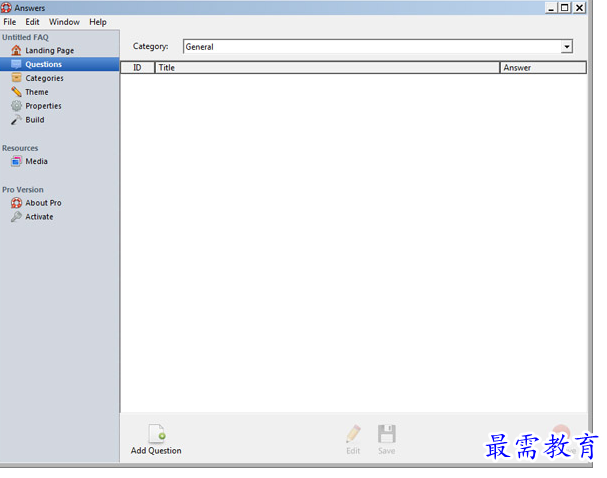Select Media label in sidebar
The width and height of the screenshot is (607, 478).
tap(36, 161)
